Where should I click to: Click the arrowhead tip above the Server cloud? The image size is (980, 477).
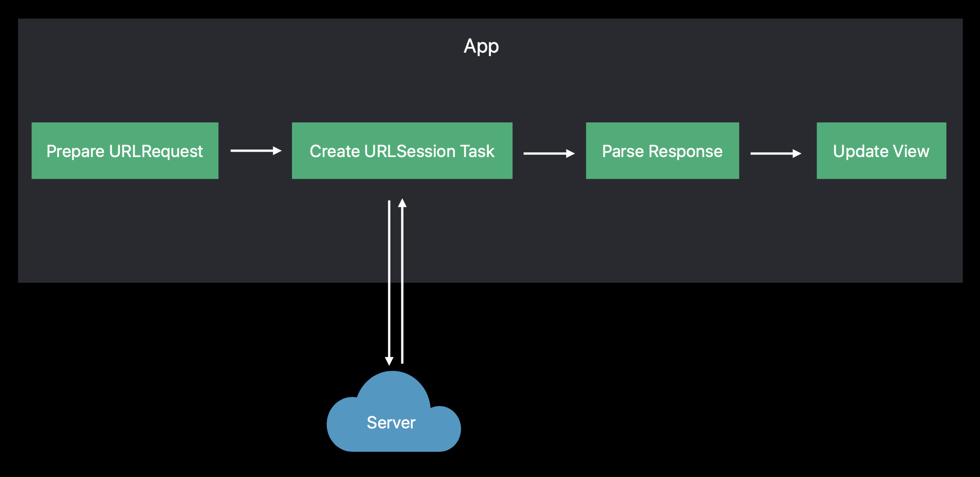[x=389, y=361]
